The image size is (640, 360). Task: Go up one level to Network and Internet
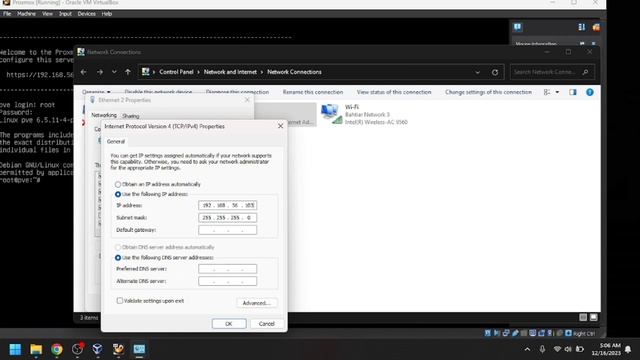[128, 72]
